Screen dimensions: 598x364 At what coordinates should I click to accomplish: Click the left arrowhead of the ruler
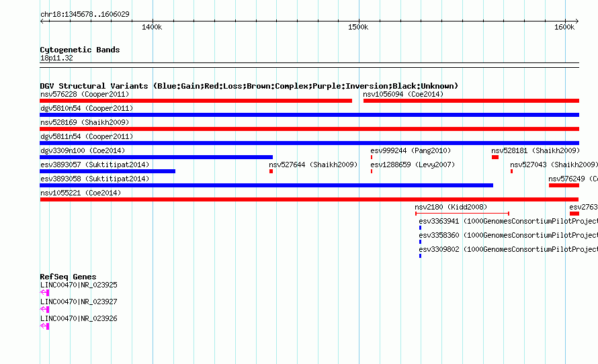click(x=42, y=21)
